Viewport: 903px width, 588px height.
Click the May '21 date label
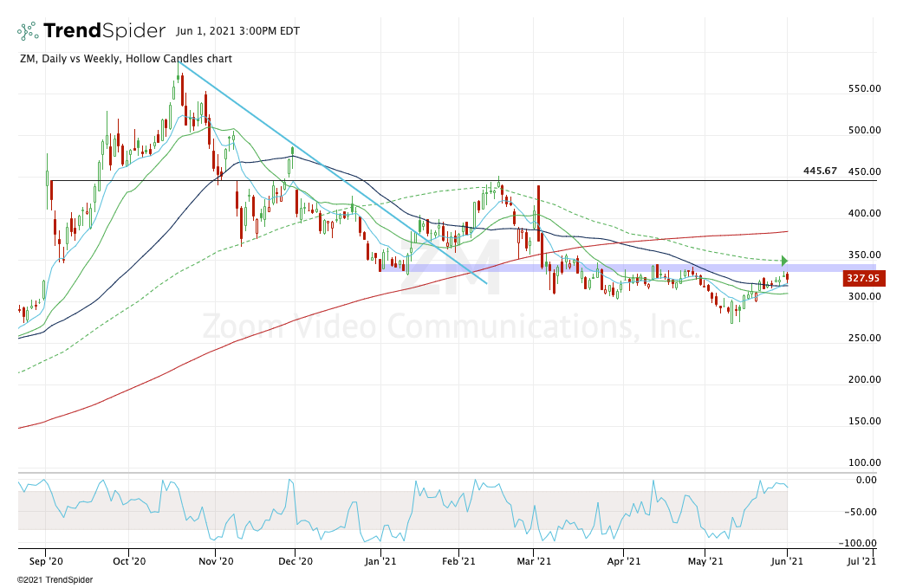coord(705,561)
